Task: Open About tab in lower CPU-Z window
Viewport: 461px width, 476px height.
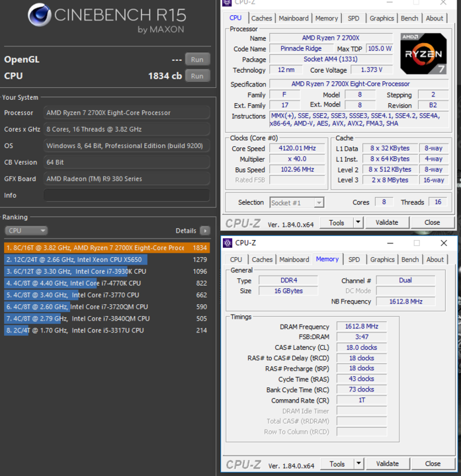Action: coord(435,260)
